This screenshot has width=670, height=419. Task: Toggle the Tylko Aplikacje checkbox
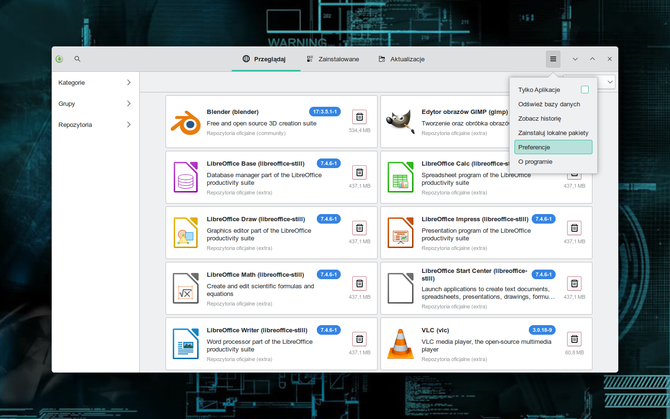click(x=585, y=89)
